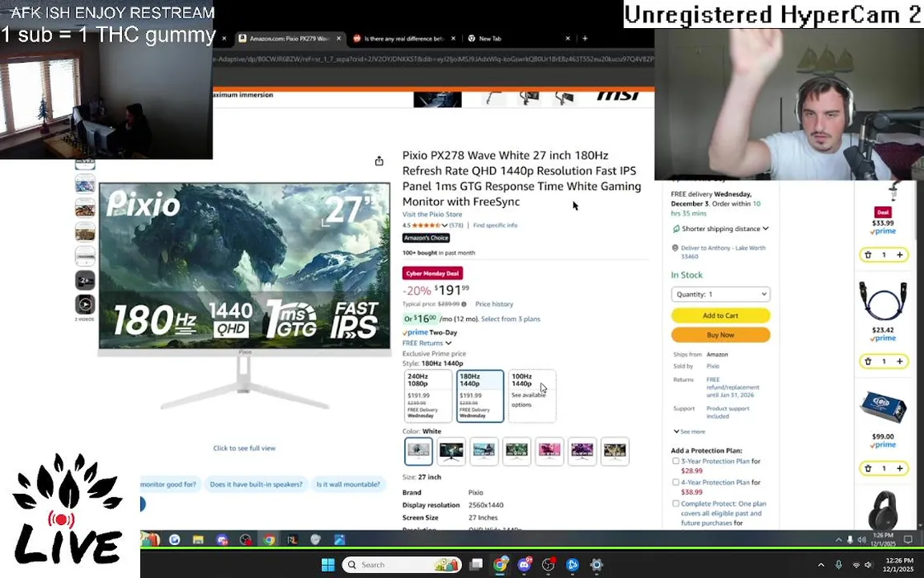Remove the $33.99 cart item with its trash icon
The width and height of the screenshot is (924, 578).
pos(868,254)
